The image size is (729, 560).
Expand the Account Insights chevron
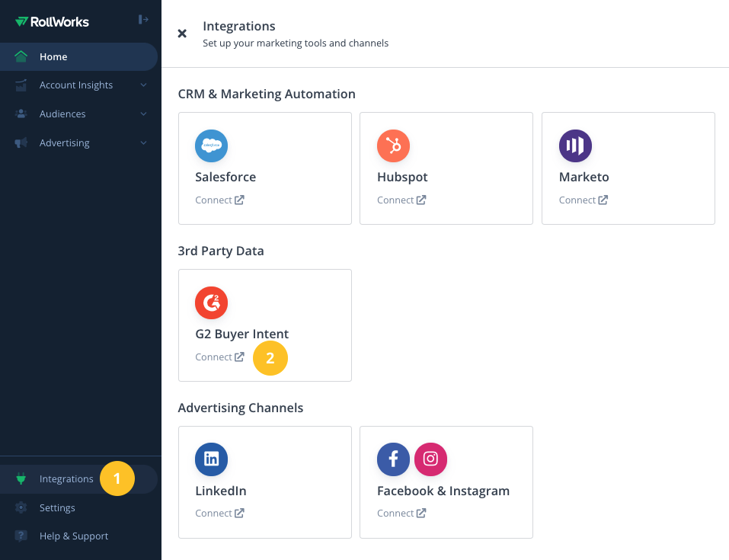coord(144,85)
